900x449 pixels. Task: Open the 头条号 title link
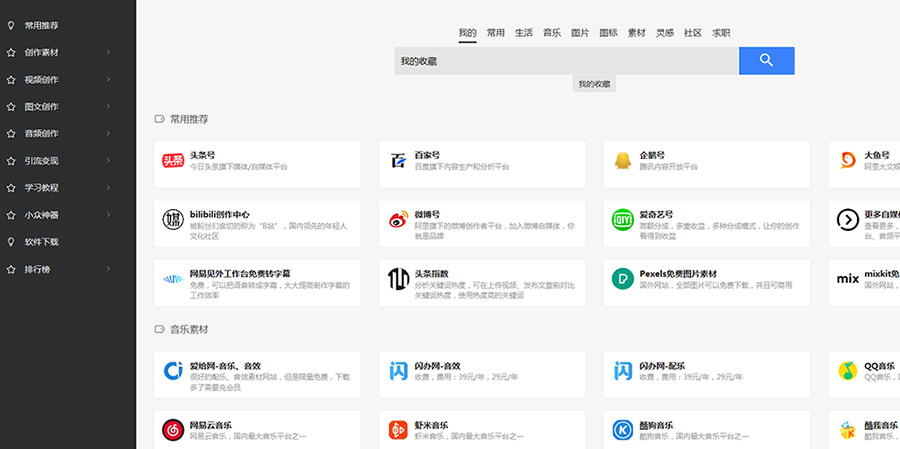203,155
